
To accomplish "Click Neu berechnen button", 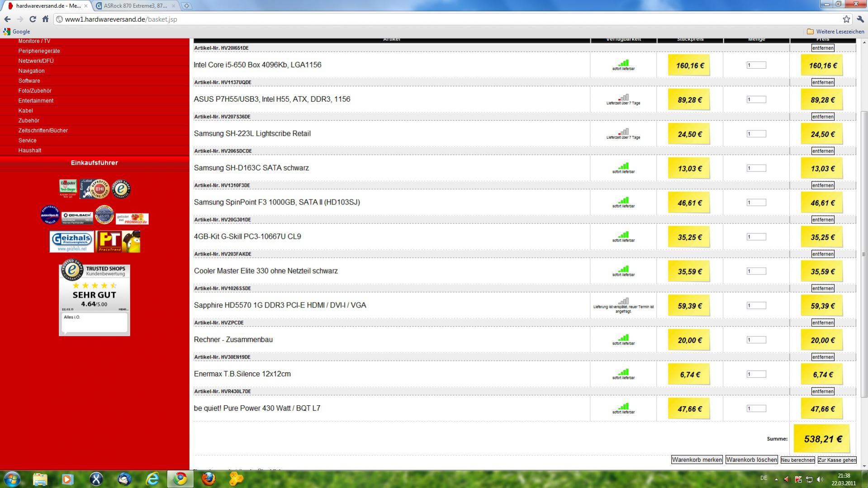I will pyautogui.click(x=797, y=460).
